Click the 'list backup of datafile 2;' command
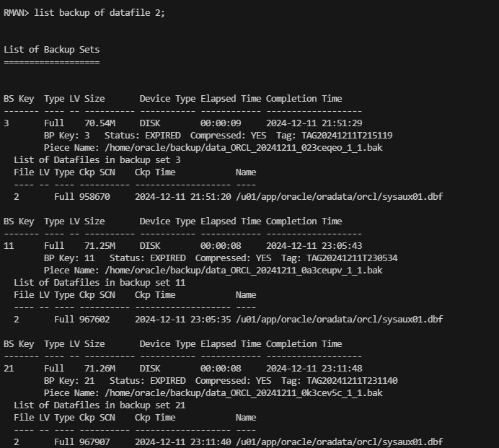 99,13
